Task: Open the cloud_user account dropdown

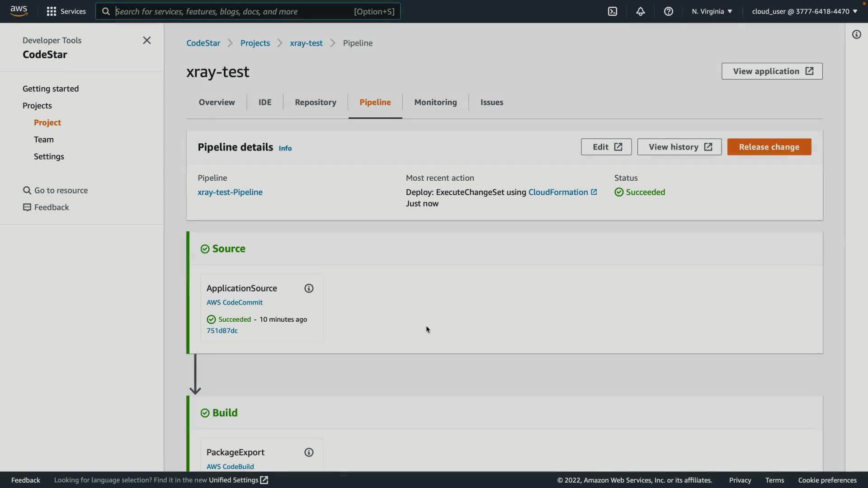Action: tap(804, 11)
